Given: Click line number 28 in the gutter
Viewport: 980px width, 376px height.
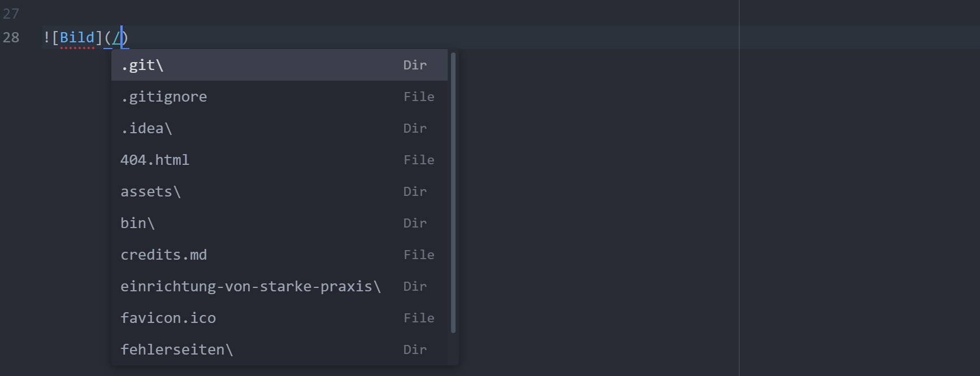Looking at the screenshot, I should pos(11,38).
